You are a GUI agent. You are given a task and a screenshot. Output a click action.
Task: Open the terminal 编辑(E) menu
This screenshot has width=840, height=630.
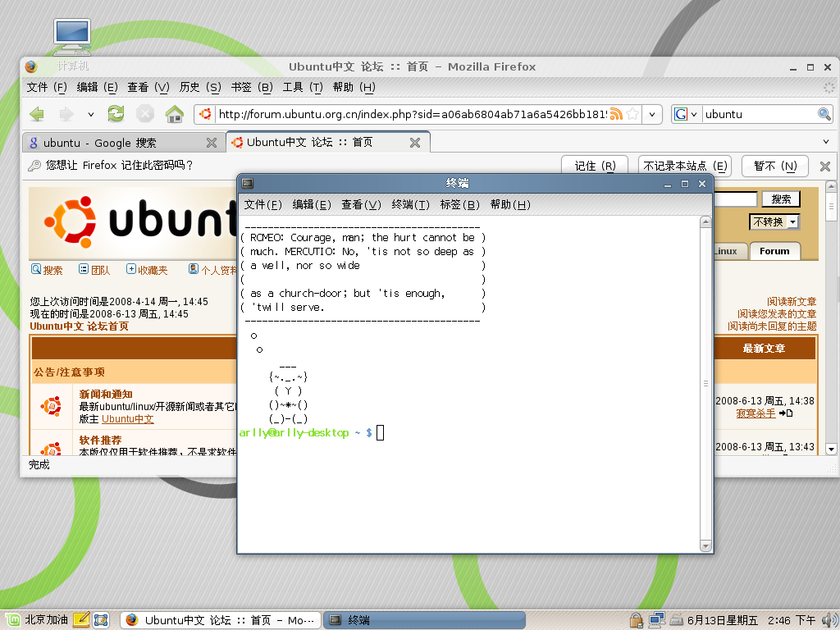pos(312,204)
